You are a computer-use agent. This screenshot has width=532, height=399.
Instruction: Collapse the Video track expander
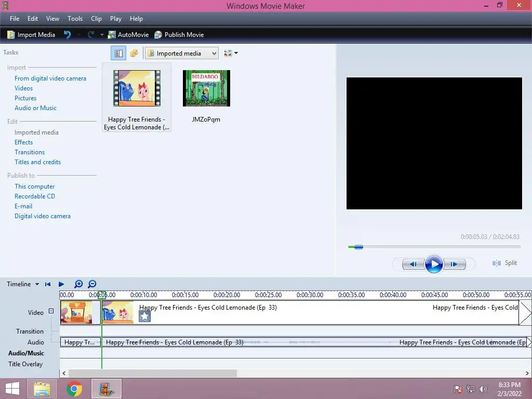pyautogui.click(x=51, y=311)
